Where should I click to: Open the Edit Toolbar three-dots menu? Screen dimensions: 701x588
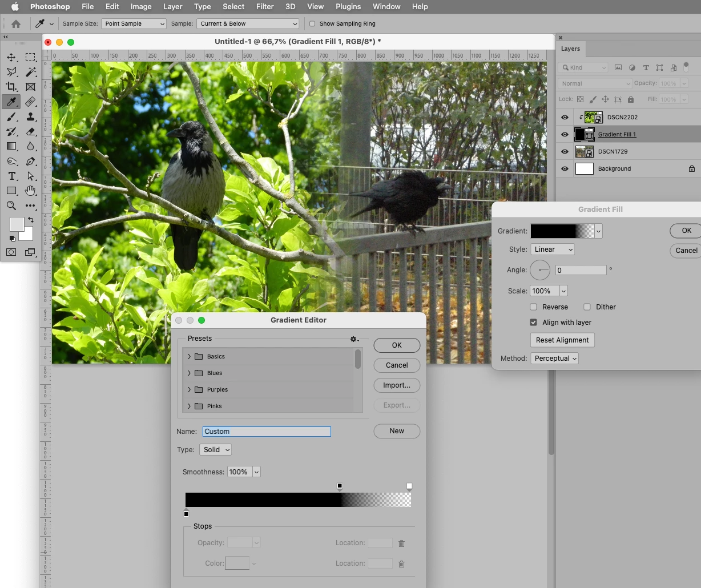coord(30,206)
